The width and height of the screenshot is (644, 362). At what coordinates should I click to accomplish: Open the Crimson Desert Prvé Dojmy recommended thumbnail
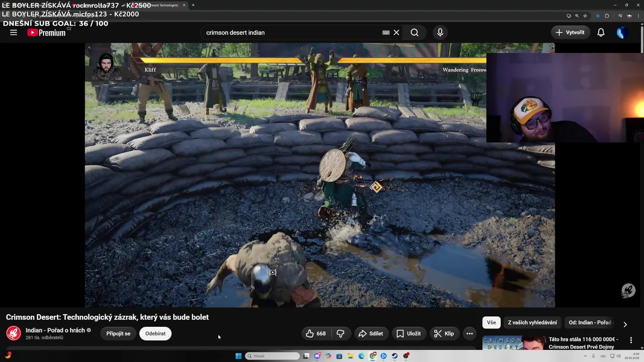tap(514, 343)
